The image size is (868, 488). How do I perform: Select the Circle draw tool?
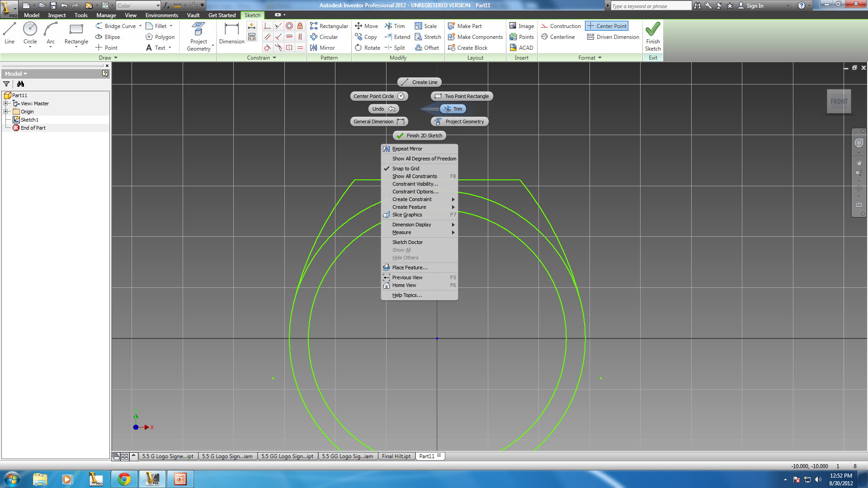[x=30, y=33]
